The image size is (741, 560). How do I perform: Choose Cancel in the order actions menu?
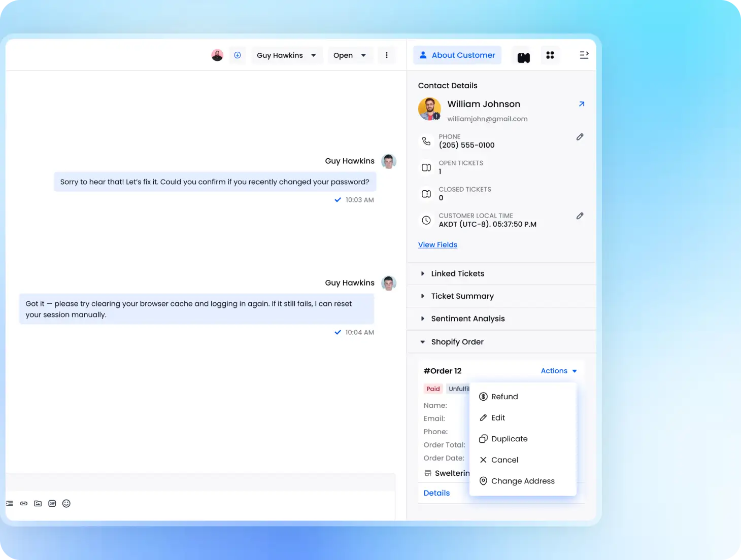(523, 460)
